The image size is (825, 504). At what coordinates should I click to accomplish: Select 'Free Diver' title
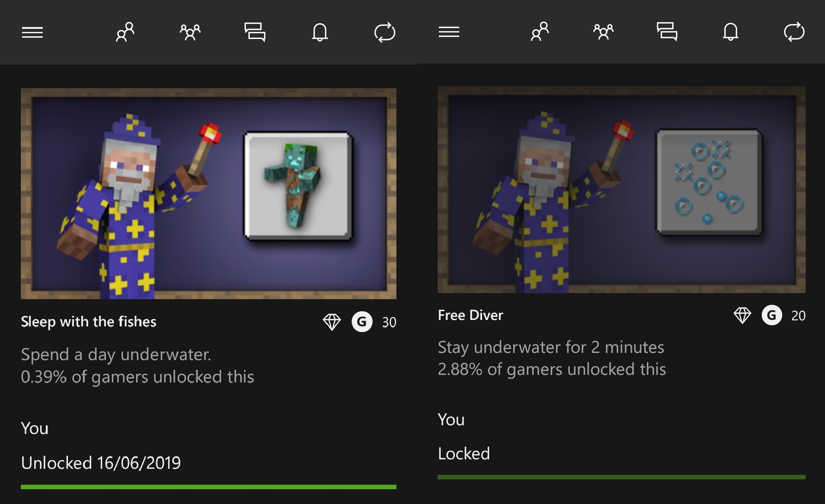[470, 315]
